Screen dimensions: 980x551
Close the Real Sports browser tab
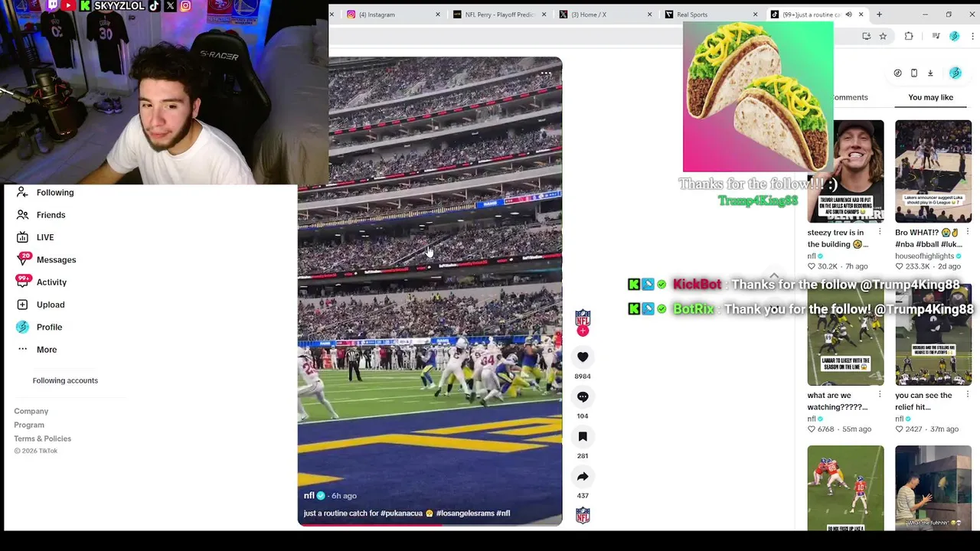tap(755, 15)
